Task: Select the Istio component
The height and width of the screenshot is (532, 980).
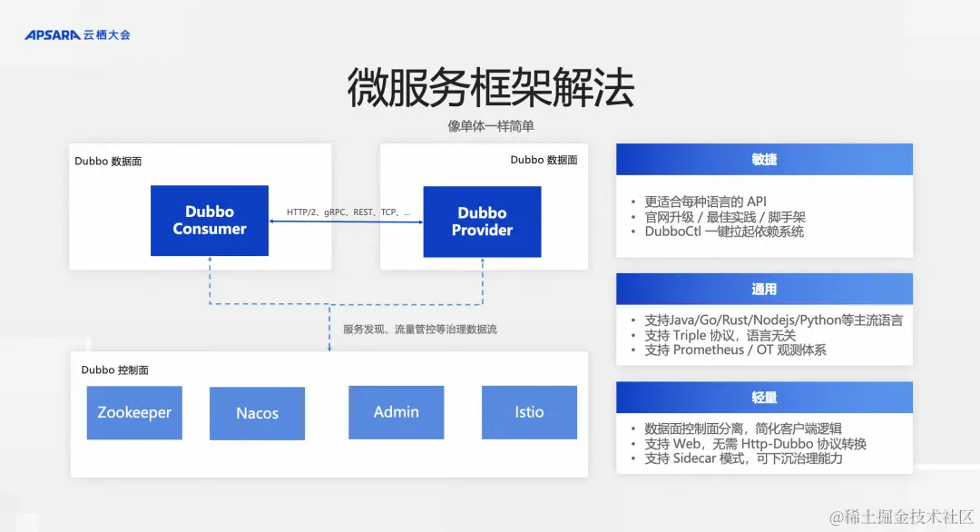Action: (x=529, y=412)
